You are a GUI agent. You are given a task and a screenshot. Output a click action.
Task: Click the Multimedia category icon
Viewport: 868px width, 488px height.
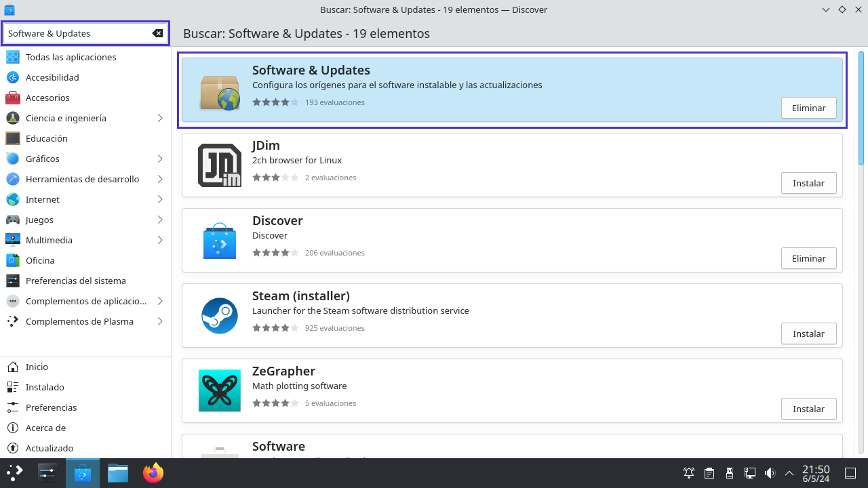click(x=13, y=240)
